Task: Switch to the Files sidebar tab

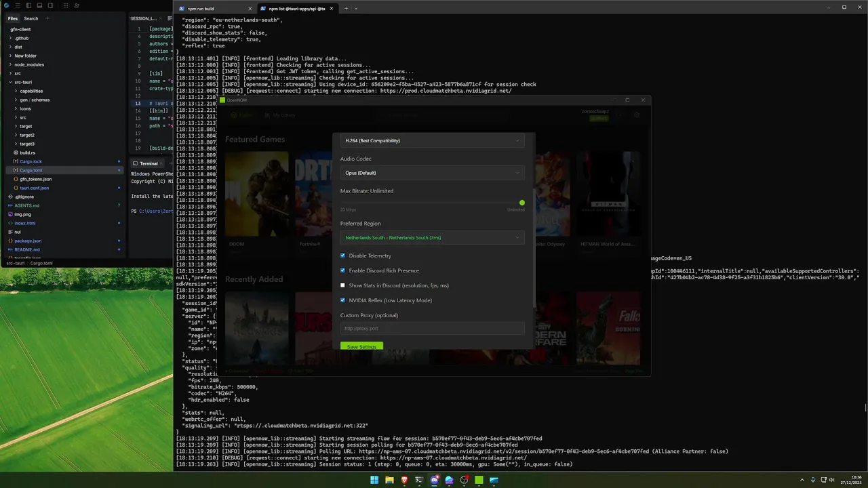Action: tap(13, 18)
